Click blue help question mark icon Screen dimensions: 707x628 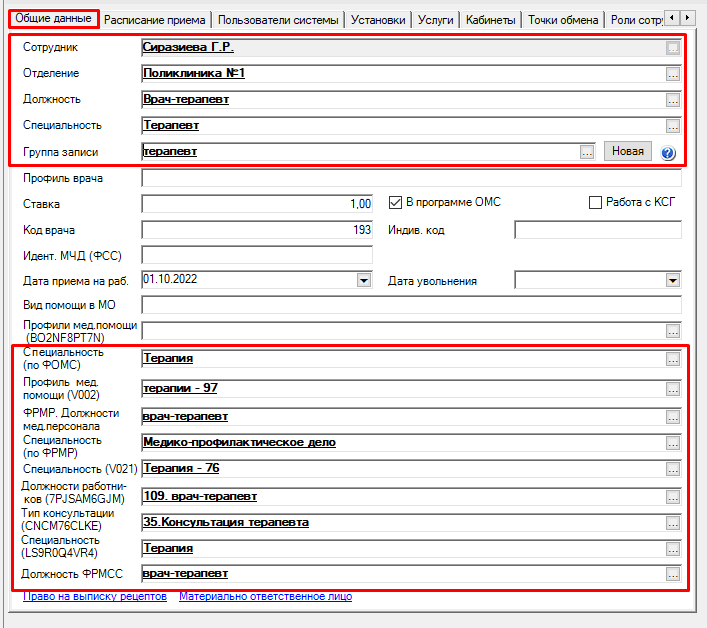point(668,153)
